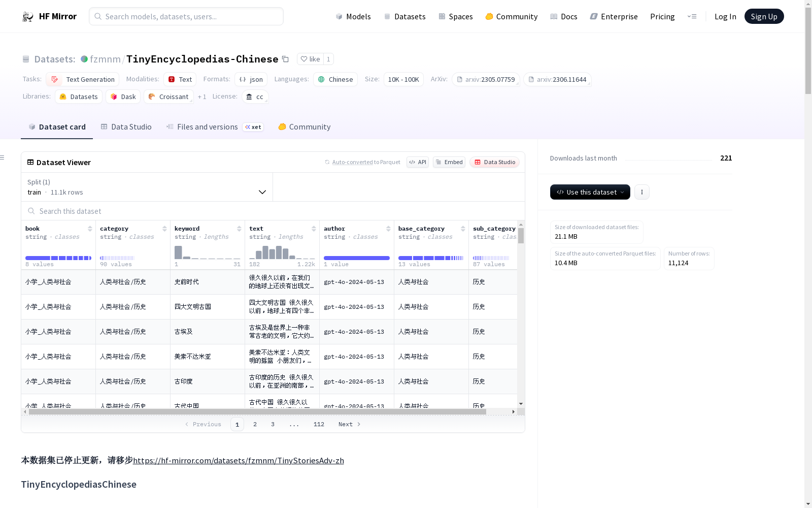Open the Datasets library tag
The image size is (812, 508).
coord(79,97)
